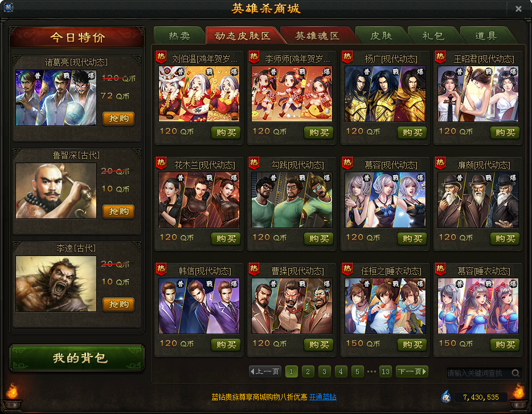Buy the 刘伯温 鸡年贺岁 skin
The image size is (532, 414).
point(226,132)
